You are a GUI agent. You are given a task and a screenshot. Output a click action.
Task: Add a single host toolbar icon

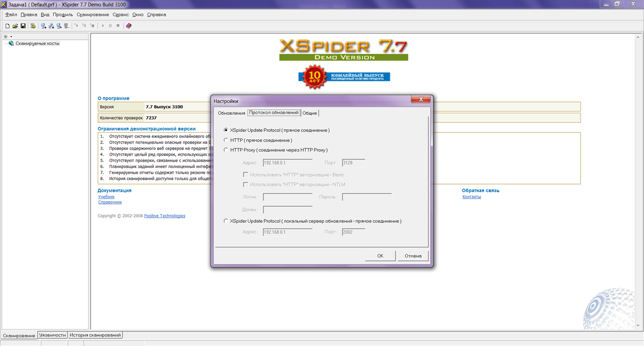44,26
